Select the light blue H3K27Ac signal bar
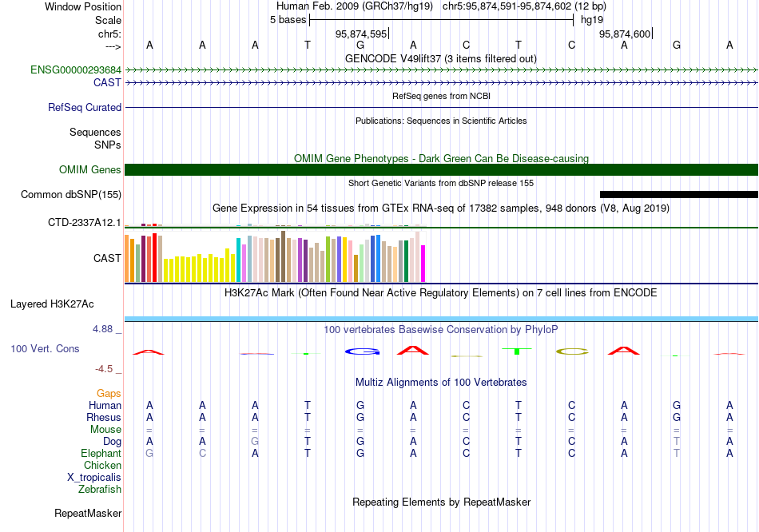The height and width of the screenshot is (532, 759). (441, 319)
